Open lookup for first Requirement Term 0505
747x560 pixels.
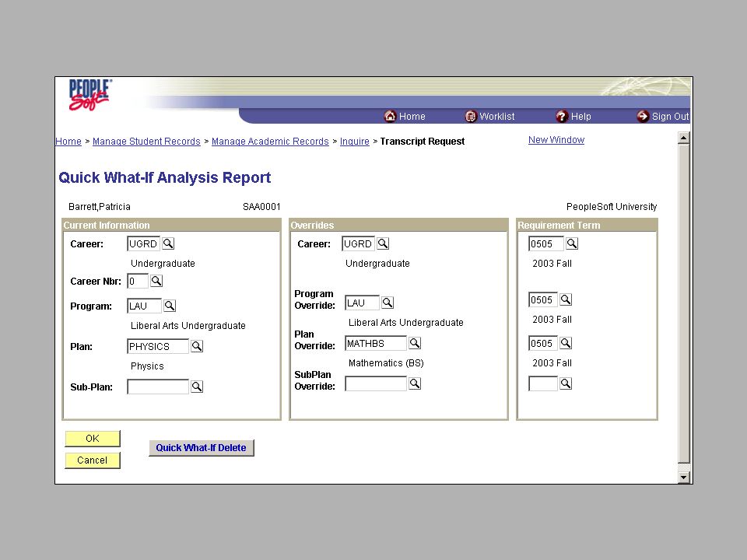pyautogui.click(x=572, y=243)
